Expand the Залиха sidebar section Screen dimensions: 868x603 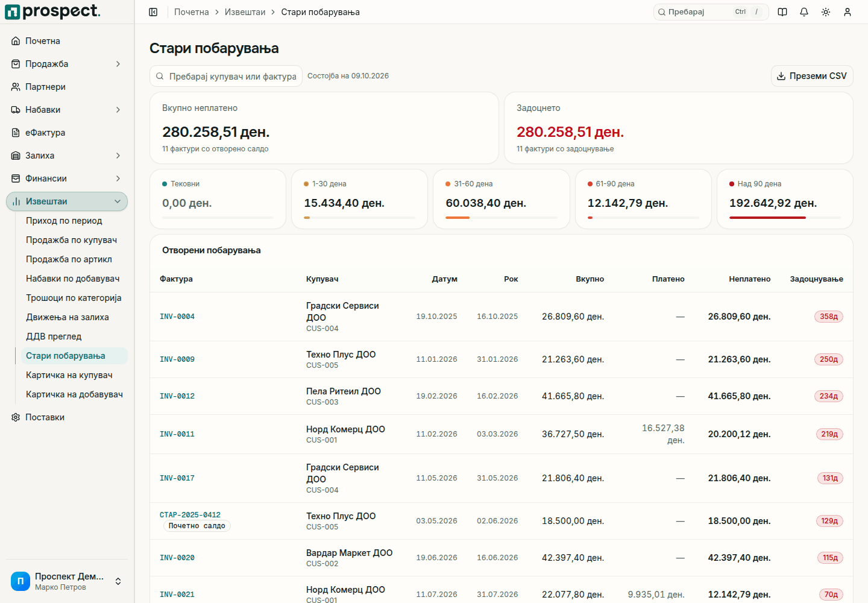pyautogui.click(x=118, y=156)
